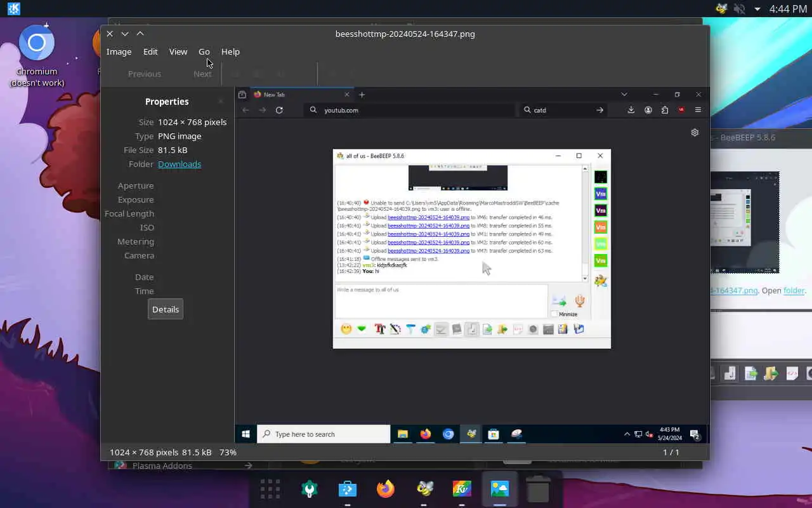This screenshot has height=508, width=812.
Task: Close the Properties side panel
Action: [x=221, y=102]
